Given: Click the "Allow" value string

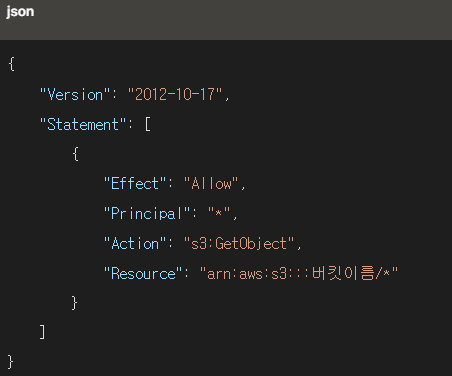Looking at the screenshot, I should click(211, 184).
